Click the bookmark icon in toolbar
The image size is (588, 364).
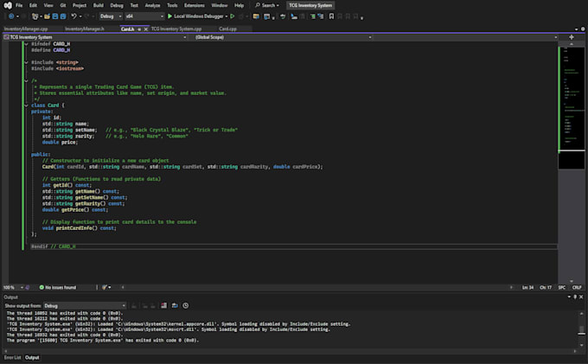331,16
